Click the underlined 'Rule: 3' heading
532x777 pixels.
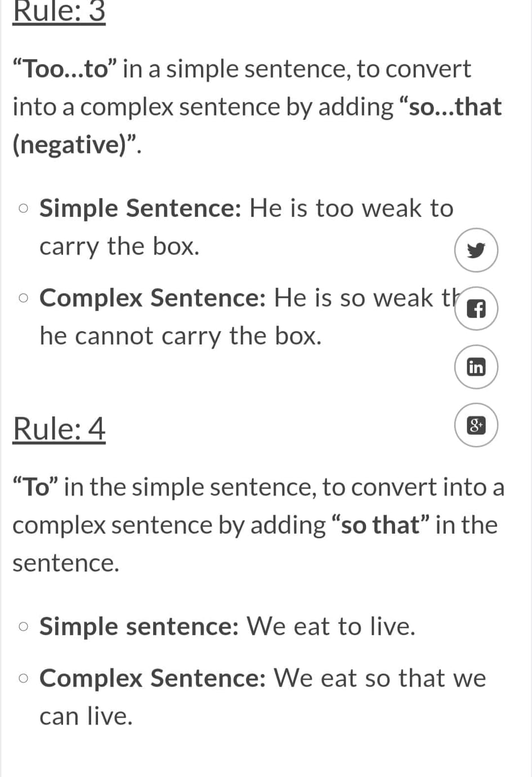pos(59,12)
